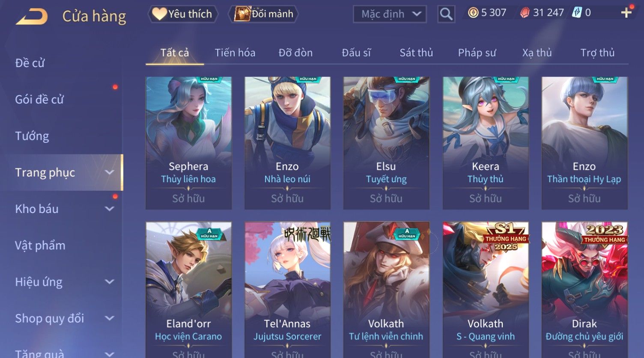
Task: Click the red ruby currency icon
Action: click(x=525, y=13)
